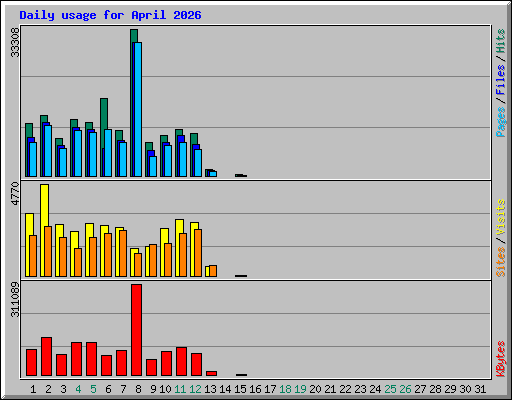Click the day 2 red KBytes bar
Image resolution: width=512 pixels, height=400 pixels.
[46, 357]
